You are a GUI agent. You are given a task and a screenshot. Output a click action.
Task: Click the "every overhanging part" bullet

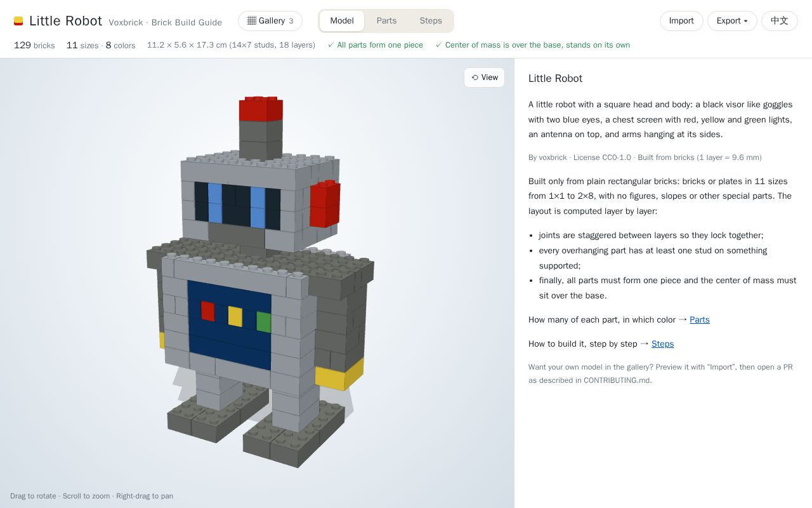click(653, 258)
